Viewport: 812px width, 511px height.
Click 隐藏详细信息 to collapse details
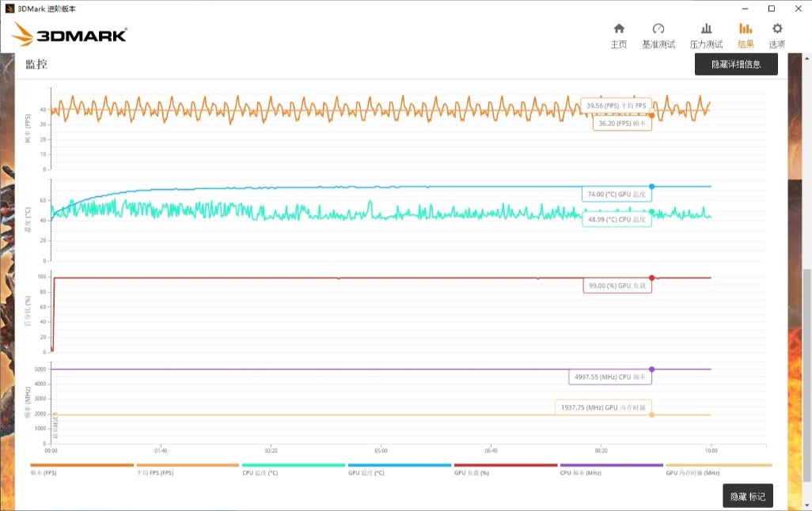736,64
